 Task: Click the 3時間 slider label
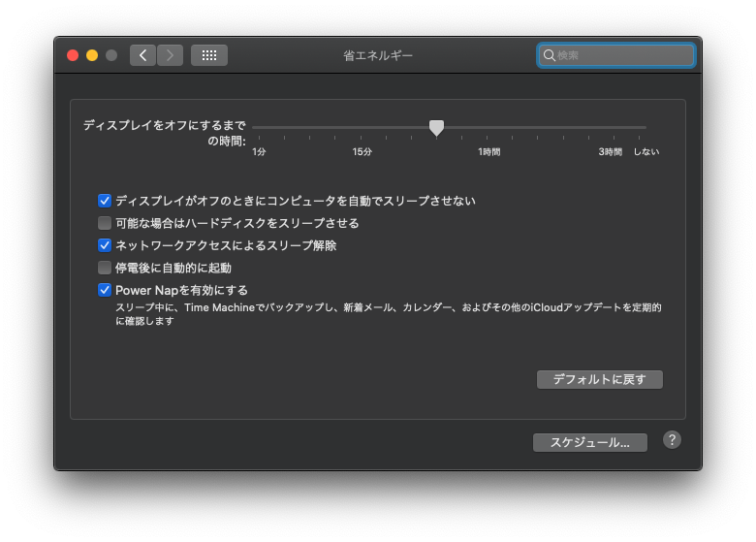tap(610, 152)
